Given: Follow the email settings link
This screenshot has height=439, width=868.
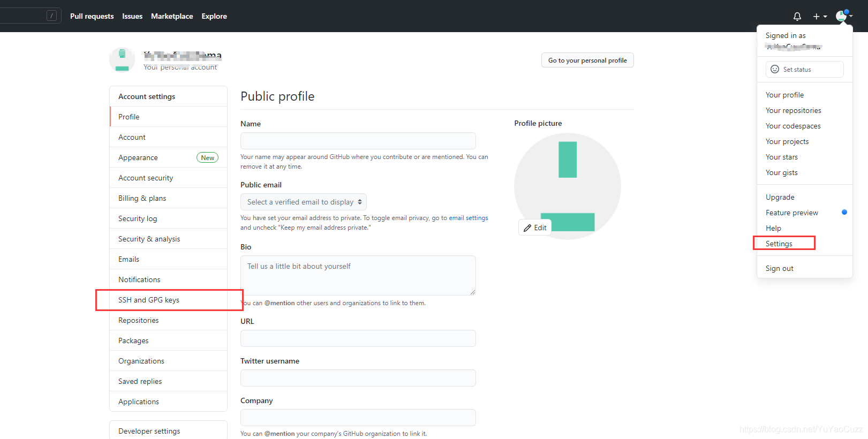Looking at the screenshot, I should 469,218.
